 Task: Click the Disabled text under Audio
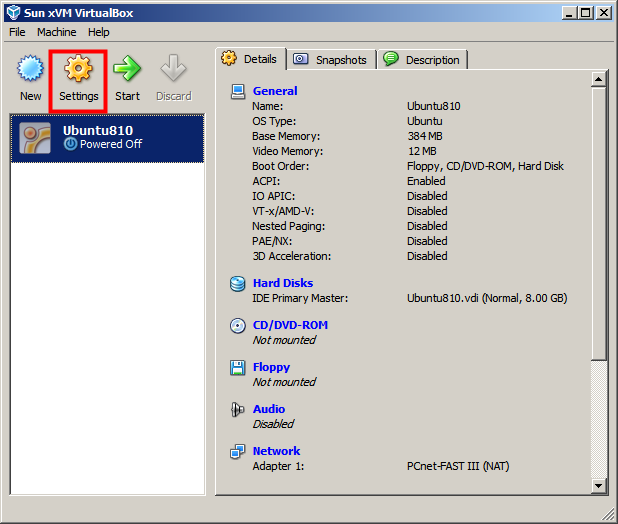click(273, 424)
